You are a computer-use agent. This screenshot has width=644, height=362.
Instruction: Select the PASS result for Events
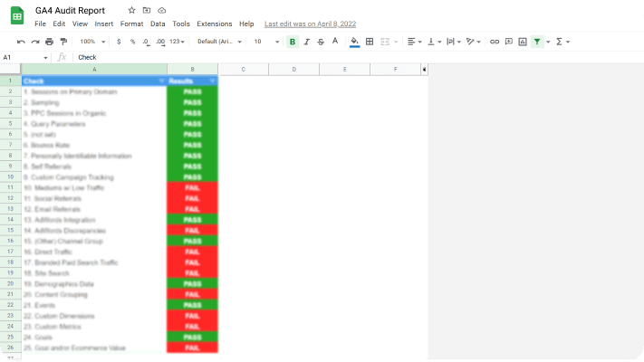click(192, 305)
